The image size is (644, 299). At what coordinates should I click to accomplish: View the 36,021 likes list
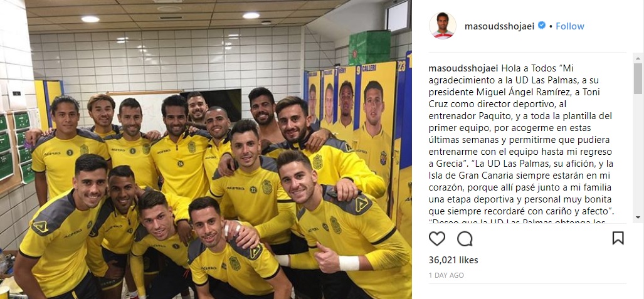453,260
